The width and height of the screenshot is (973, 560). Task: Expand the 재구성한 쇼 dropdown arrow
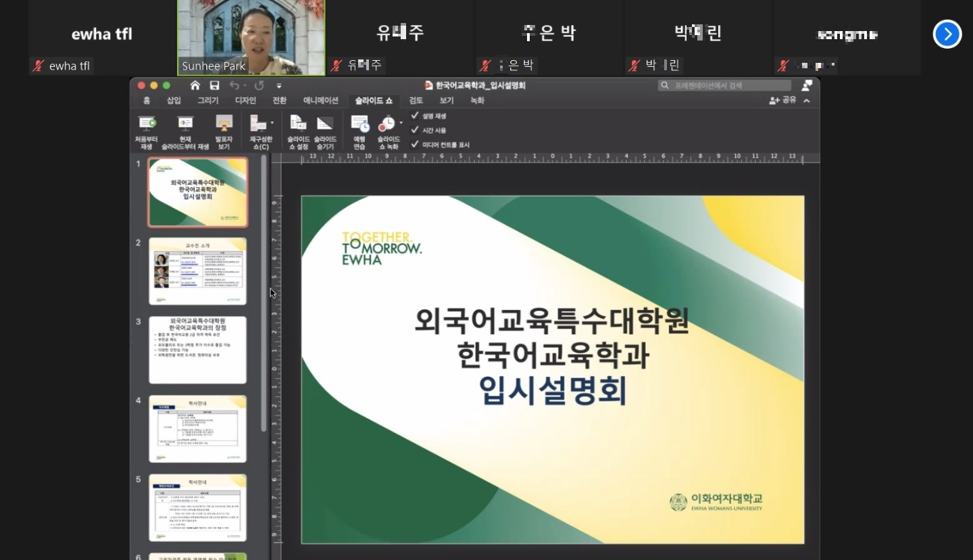pyautogui.click(x=272, y=124)
